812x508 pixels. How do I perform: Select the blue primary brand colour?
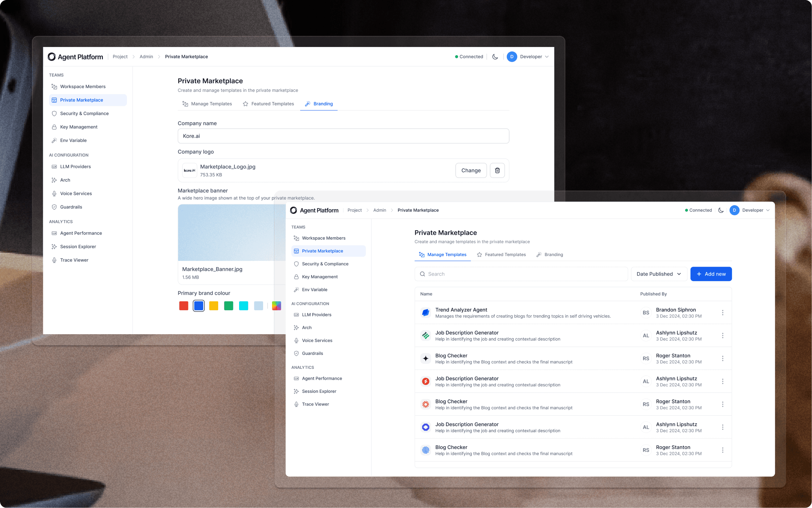[x=199, y=306]
